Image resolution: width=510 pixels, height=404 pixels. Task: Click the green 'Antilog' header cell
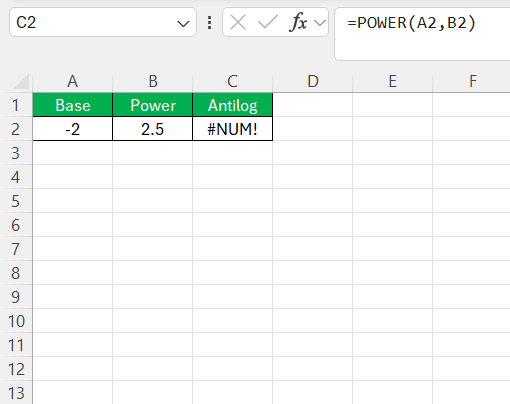pos(233,105)
